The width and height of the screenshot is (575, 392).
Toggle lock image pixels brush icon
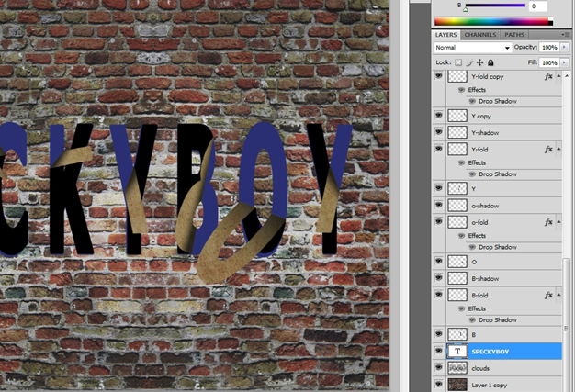[469, 62]
